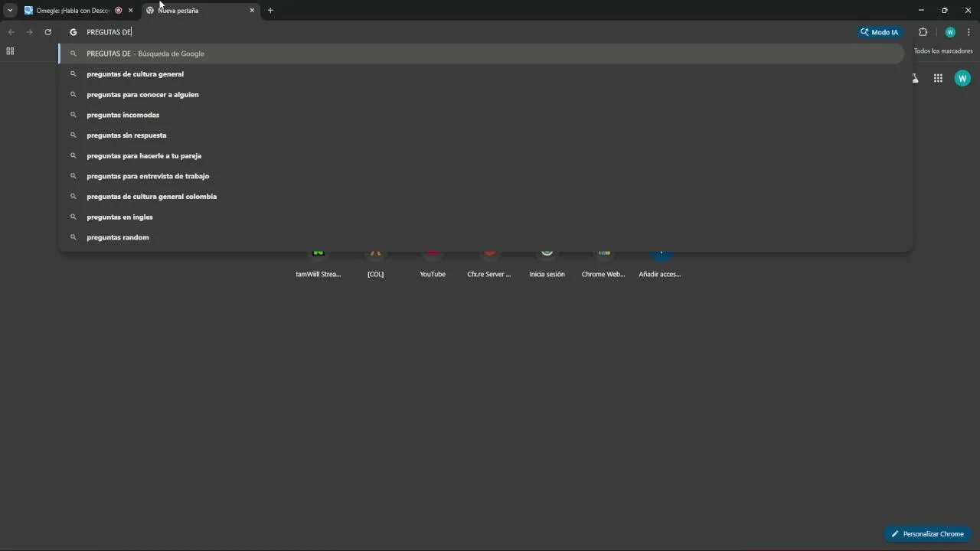Pick suggestion preguntas sin respuesta
The image size is (980, 551).
(x=482, y=135)
